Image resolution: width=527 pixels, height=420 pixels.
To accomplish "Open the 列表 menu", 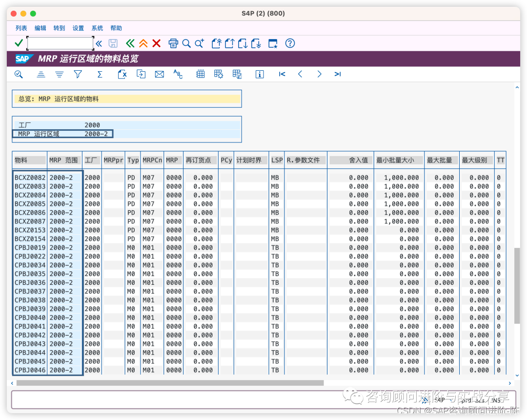I will tap(21, 28).
